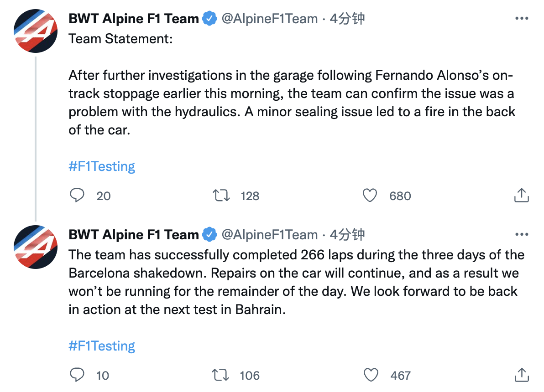Viewport: 544px width, 392px height.
Task: Open the team statement tweet text
Action: [291, 93]
